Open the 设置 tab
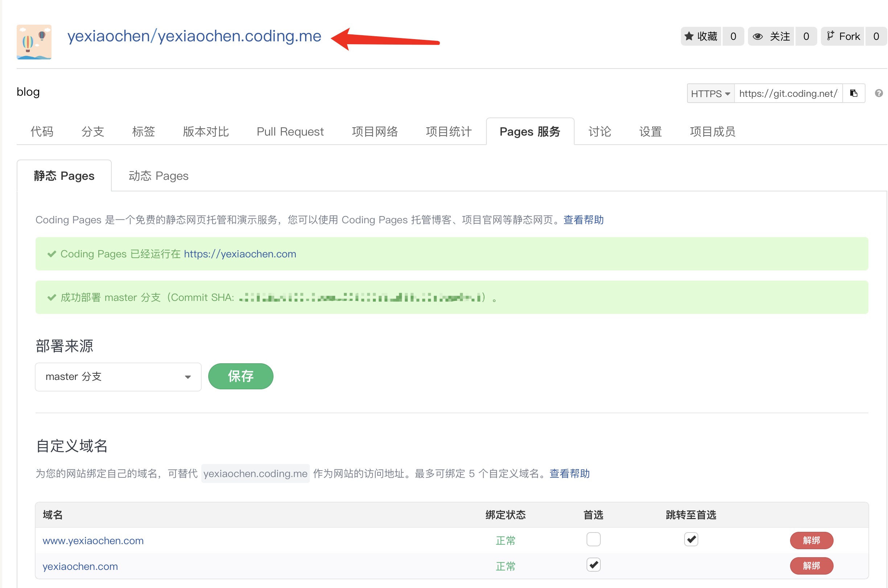The height and width of the screenshot is (588, 888). [650, 132]
